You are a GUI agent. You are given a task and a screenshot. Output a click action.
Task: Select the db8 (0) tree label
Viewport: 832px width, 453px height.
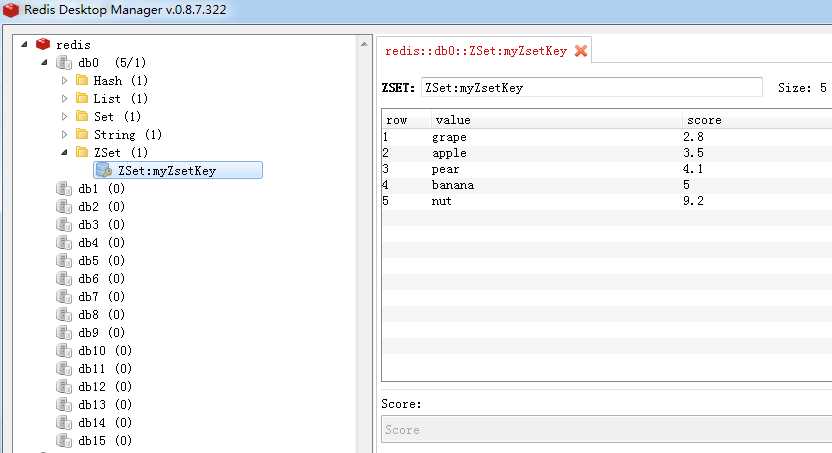pyautogui.click(x=101, y=315)
